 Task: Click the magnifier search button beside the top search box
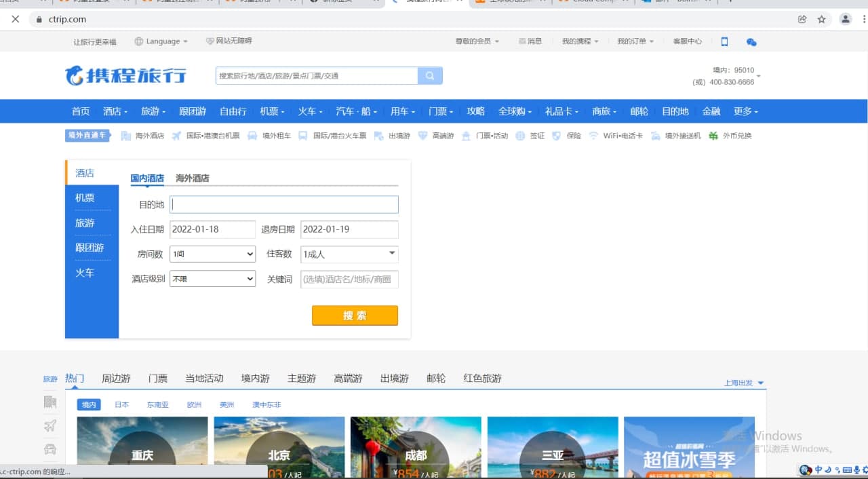(x=430, y=76)
